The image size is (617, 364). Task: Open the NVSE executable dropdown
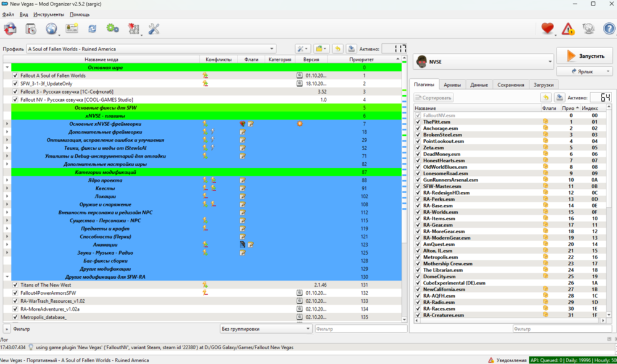tap(483, 62)
